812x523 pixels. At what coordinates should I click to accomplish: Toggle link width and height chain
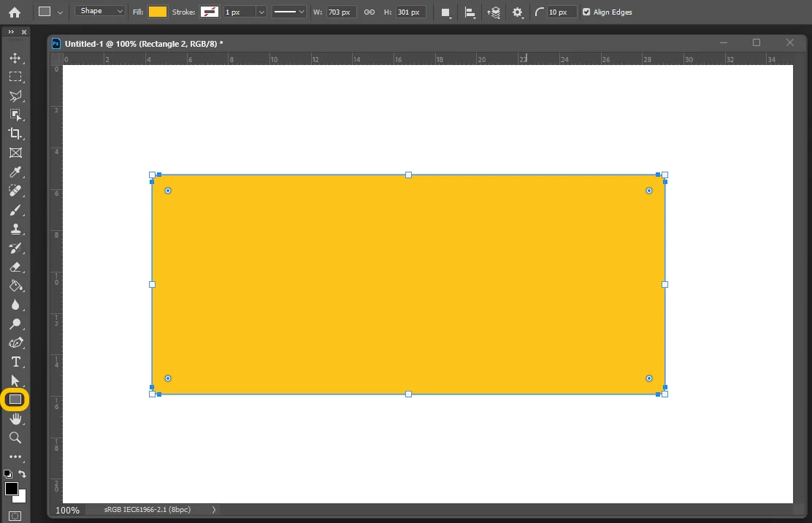[x=369, y=12]
